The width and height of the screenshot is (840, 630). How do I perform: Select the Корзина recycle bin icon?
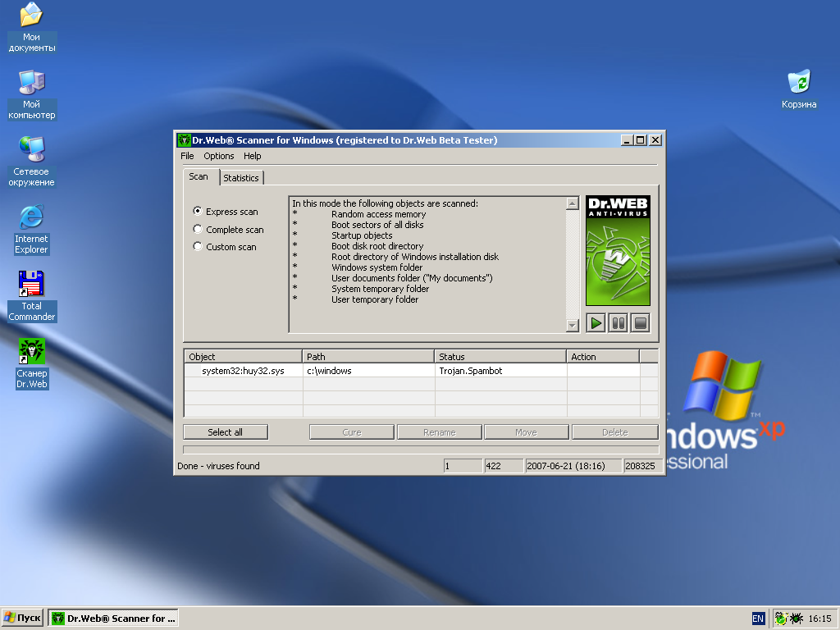point(799,89)
